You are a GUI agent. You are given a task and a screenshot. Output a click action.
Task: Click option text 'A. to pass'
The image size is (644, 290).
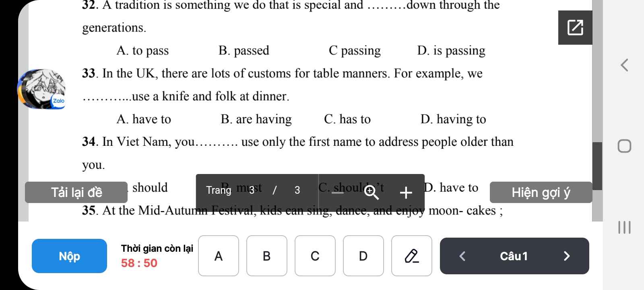pos(142,51)
